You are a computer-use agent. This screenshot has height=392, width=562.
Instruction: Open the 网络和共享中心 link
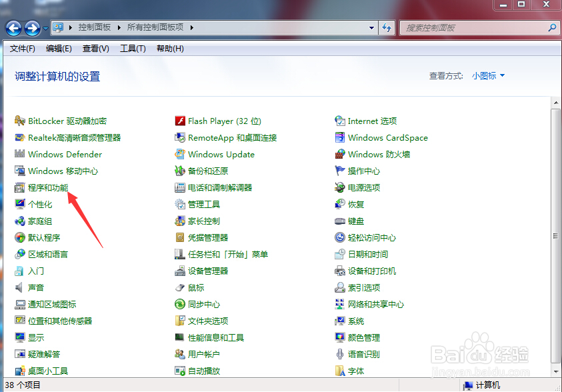pyautogui.click(x=375, y=304)
